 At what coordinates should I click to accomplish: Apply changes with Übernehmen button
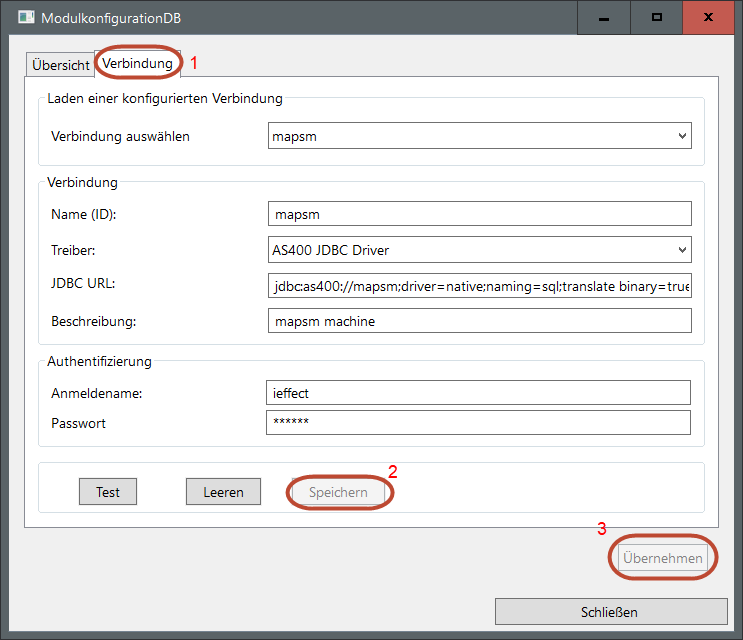tap(663, 559)
